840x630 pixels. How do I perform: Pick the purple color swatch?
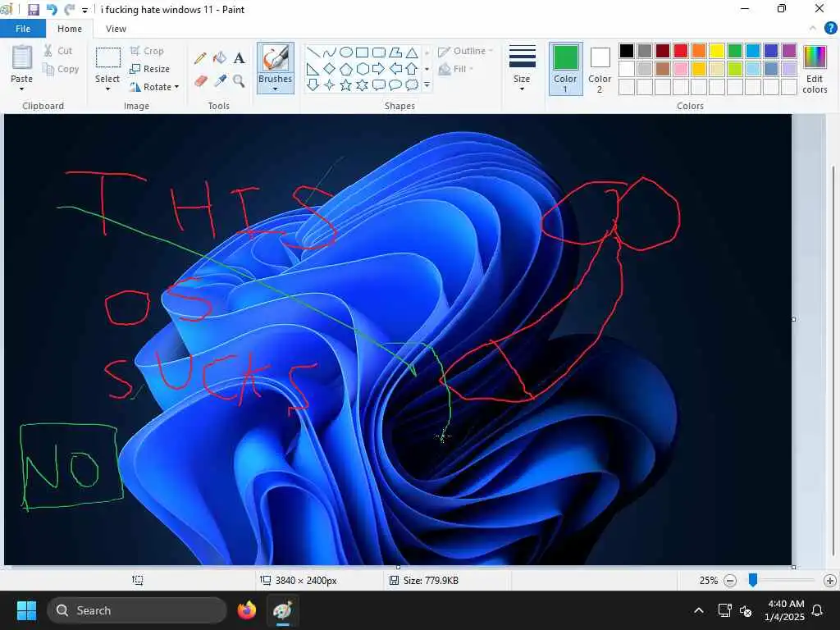click(x=789, y=51)
